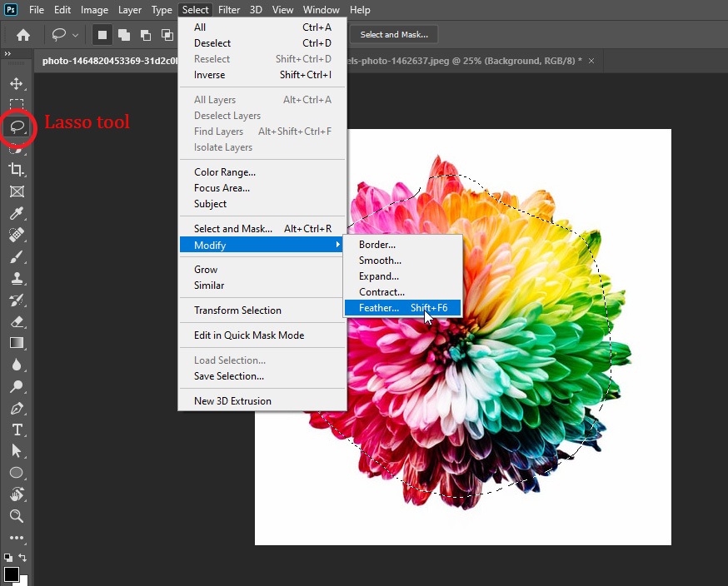Select the Rectangular Marquee tool
This screenshot has width=728, height=586.
[17, 105]
